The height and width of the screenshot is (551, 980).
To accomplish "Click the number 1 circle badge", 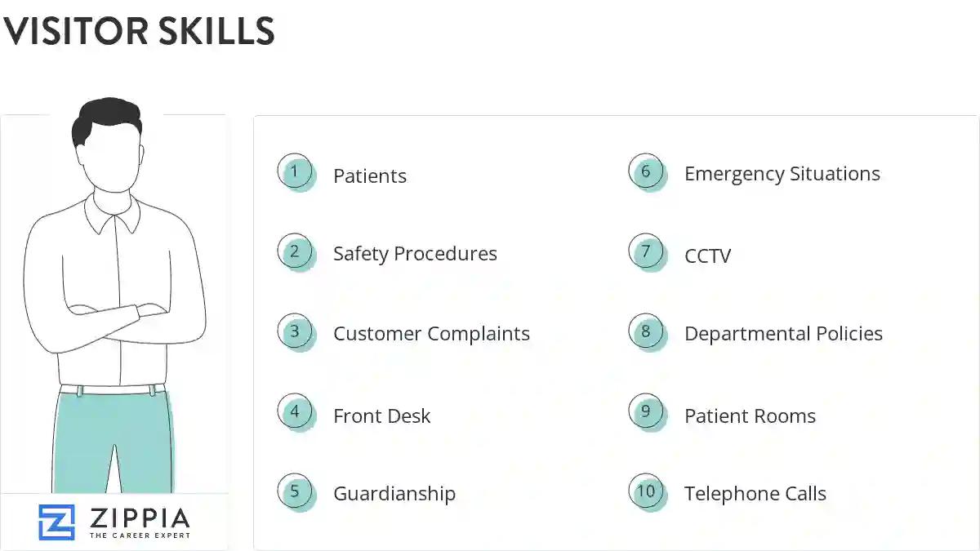I will 295,172.
